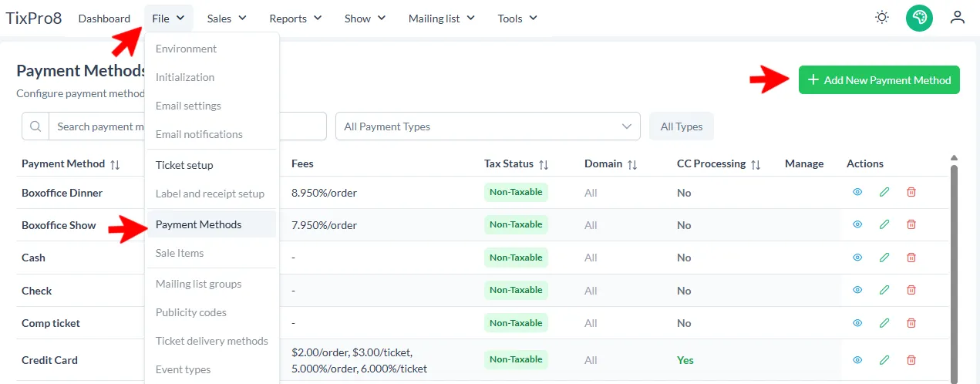View the Cash payment method
Screen dimensions: 980x384
pyautogui.click(x=857, y=258)
